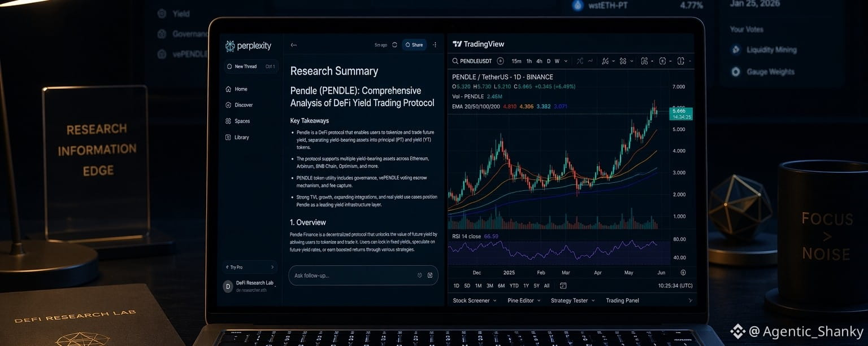Click the Key Takeaways heading
The image size is (868, 346).
(x=310, y=121)
